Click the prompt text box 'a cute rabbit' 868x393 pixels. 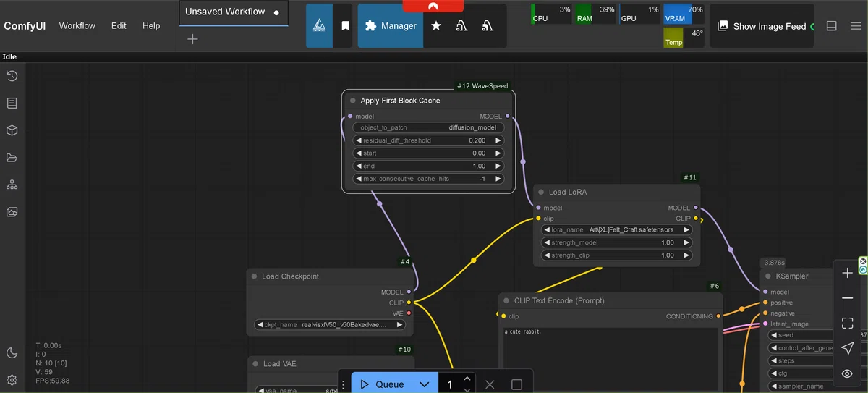pyautogui.click(x=610, y=360)
